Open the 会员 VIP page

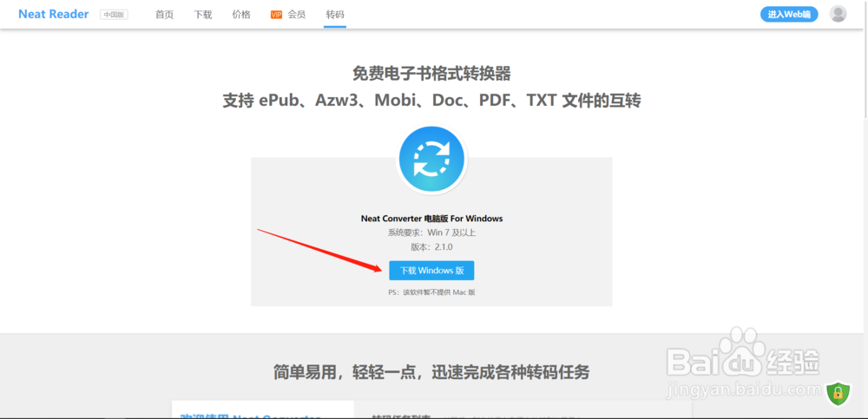point(297,15)
